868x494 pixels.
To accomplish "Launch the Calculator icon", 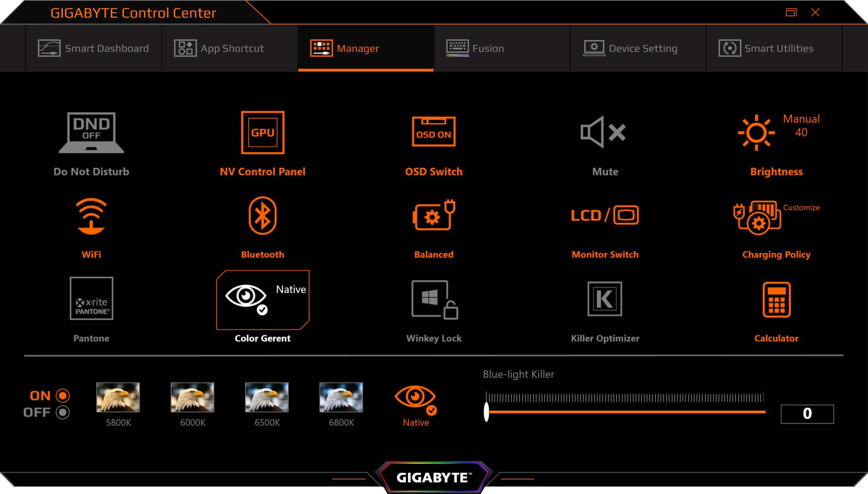I will tap(776, 300).
